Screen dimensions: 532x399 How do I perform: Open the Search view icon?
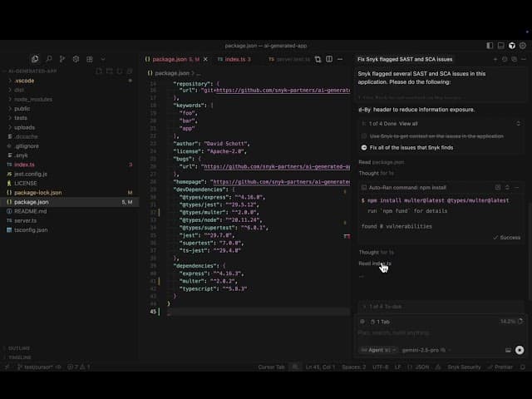coord(48,59)
